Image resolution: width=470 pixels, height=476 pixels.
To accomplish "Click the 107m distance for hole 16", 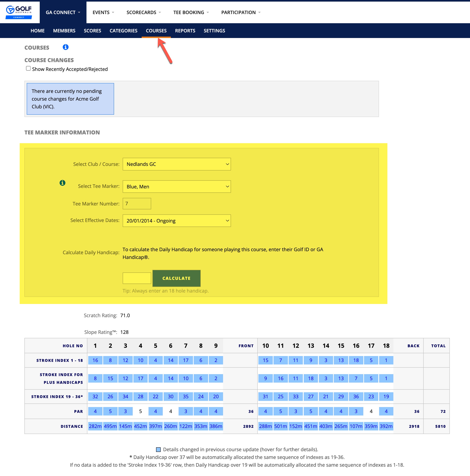I will (x=356, y=426).
